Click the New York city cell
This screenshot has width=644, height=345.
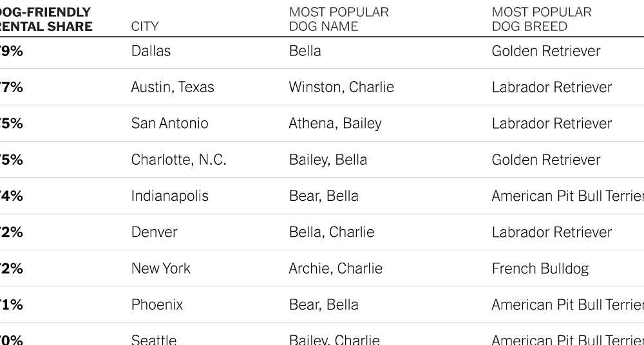click(x=160, y=268)
